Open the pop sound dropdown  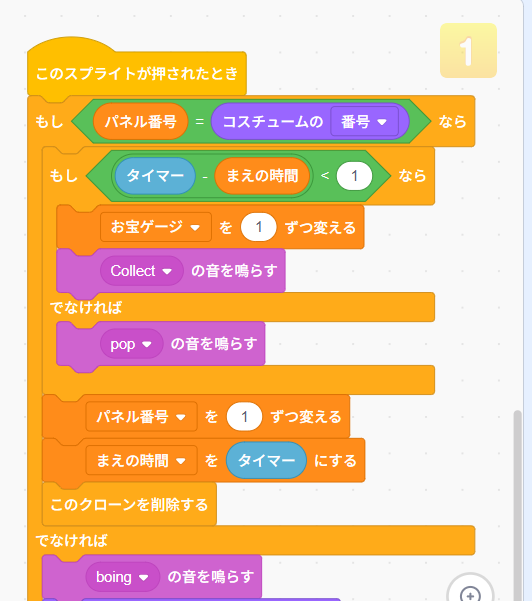[131, 344]
